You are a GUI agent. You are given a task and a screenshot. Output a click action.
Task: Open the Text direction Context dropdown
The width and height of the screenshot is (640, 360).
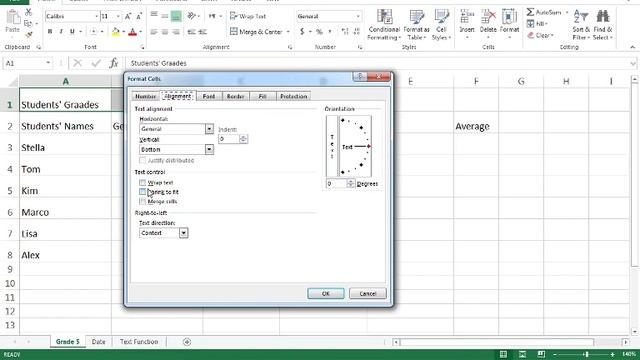(x=183, y=233)
